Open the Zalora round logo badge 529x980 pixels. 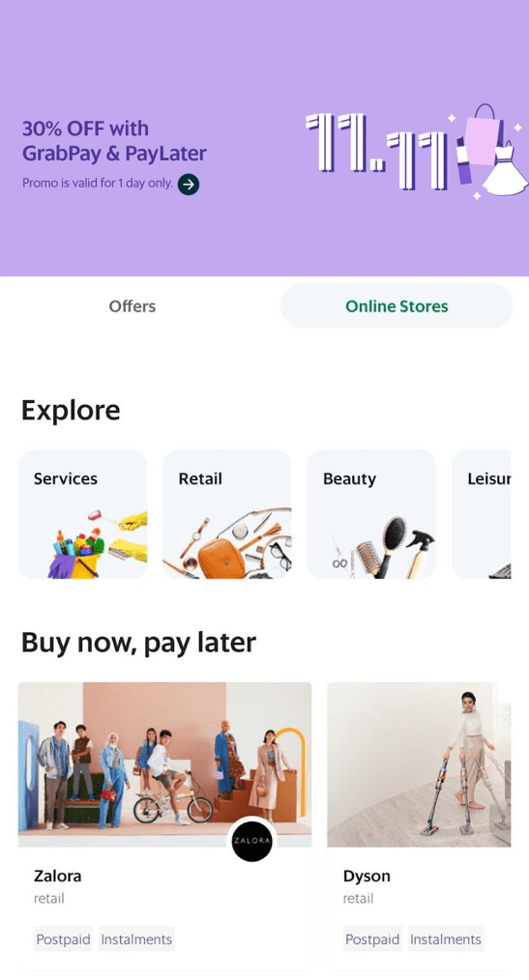(251, 839)
